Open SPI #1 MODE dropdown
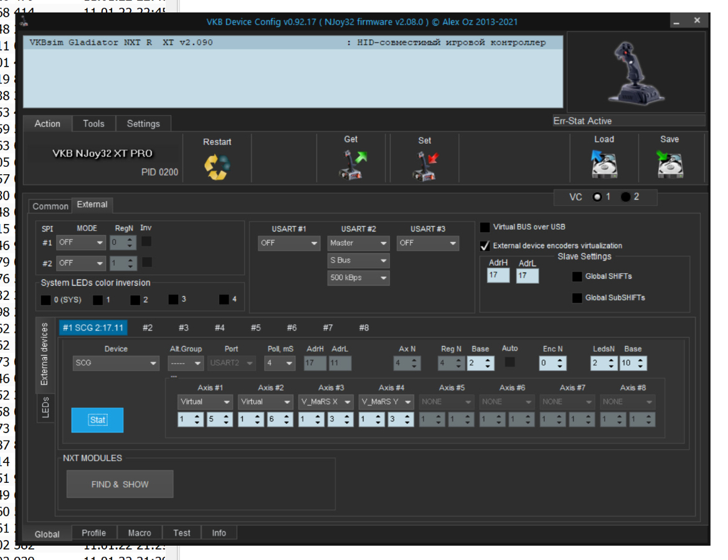This screenshot has height=560, width=728. [81, 242]
